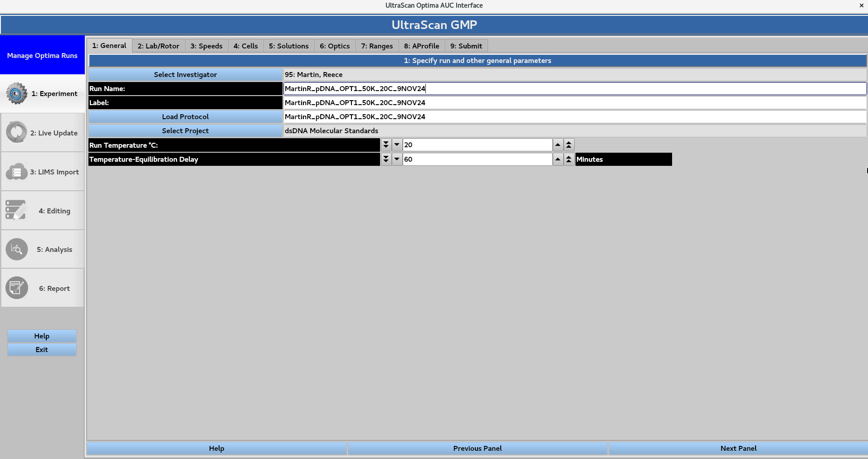Open Editing using its layered bars icon
The width and height of the screenshot is (868, 459).
pyautogui.click(x=16, y=210)
